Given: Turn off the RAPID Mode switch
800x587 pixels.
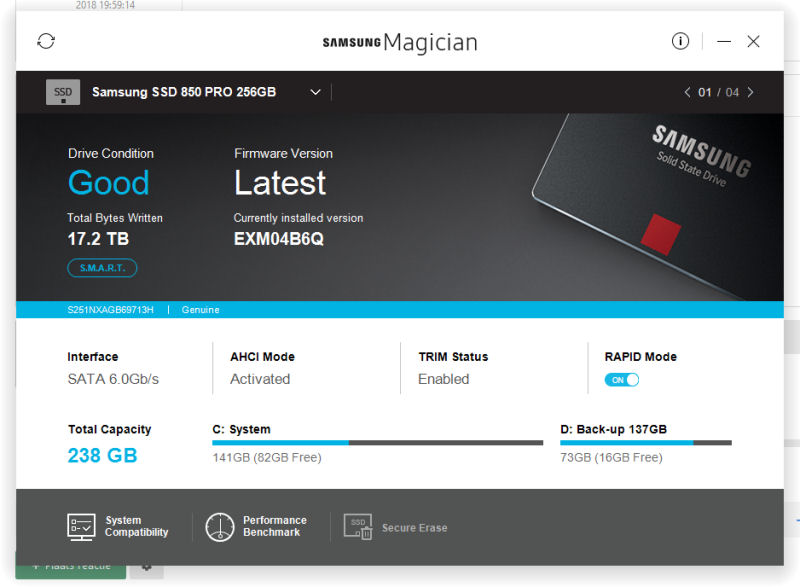Looking at the screenshot, I should pyautogui.click(x=621, y=380).
